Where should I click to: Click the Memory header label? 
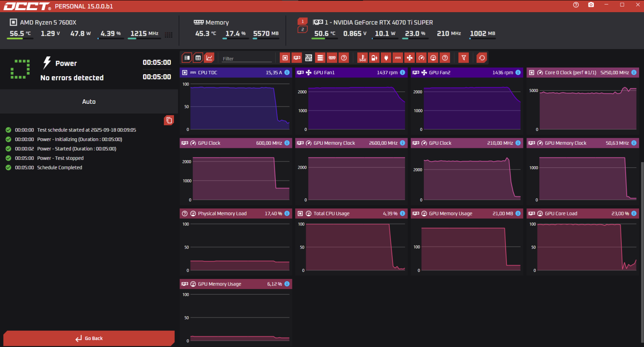[x=217, y=23]
